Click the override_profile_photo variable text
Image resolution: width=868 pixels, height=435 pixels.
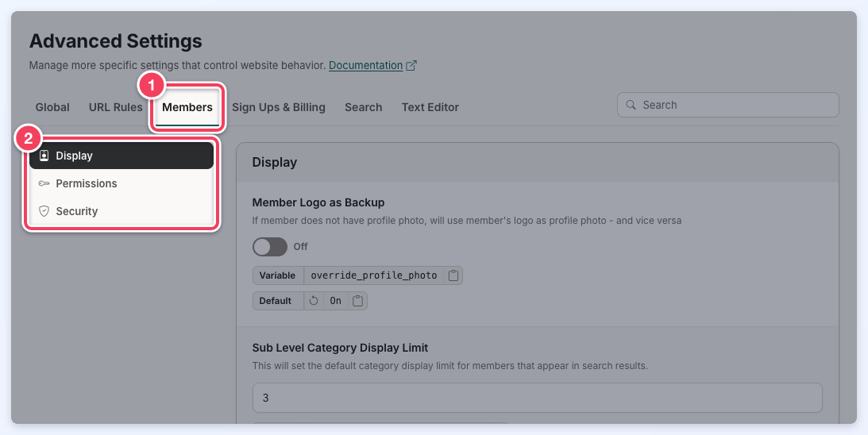tap(374, 275)
